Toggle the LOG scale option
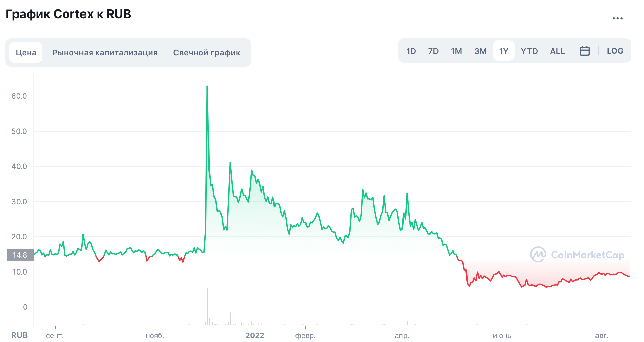The height and width of the screenshot is (342, 644). coord(615,51)
